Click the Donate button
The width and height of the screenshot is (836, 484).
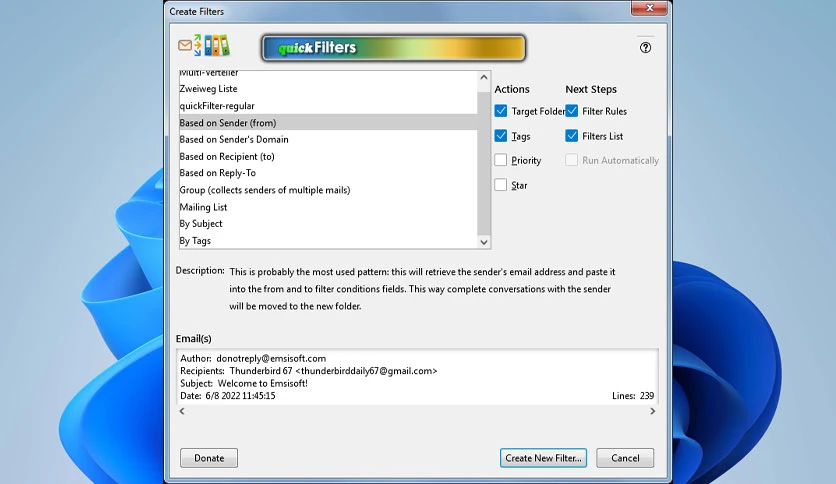(209, 458)
